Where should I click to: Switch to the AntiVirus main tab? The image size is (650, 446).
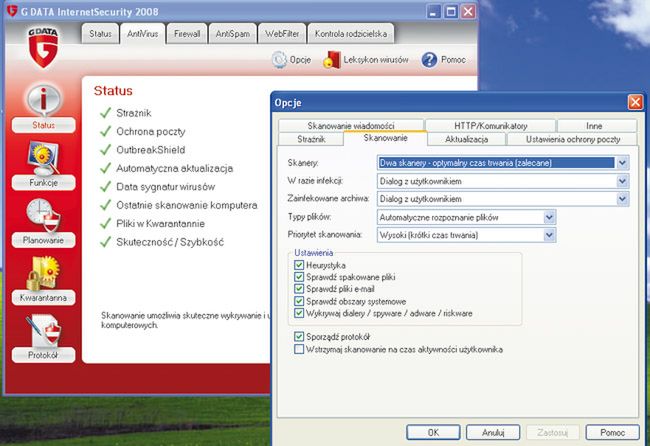point(143,34)
